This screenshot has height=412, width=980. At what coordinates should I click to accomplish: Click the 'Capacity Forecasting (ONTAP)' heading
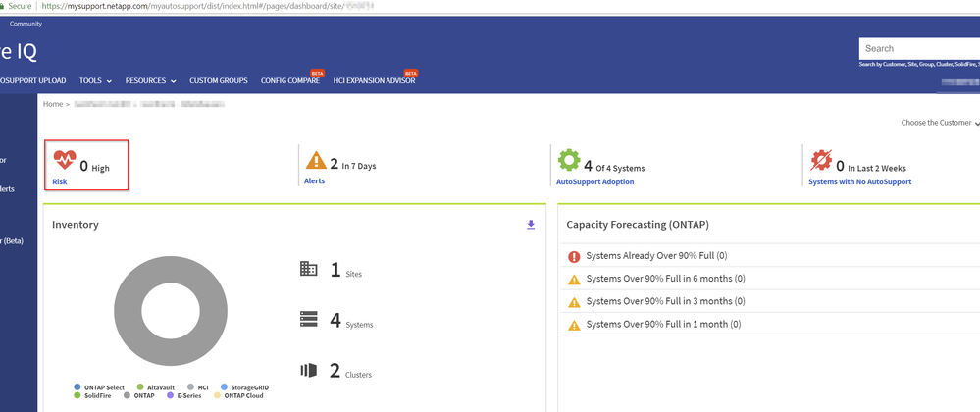[638, 225]
